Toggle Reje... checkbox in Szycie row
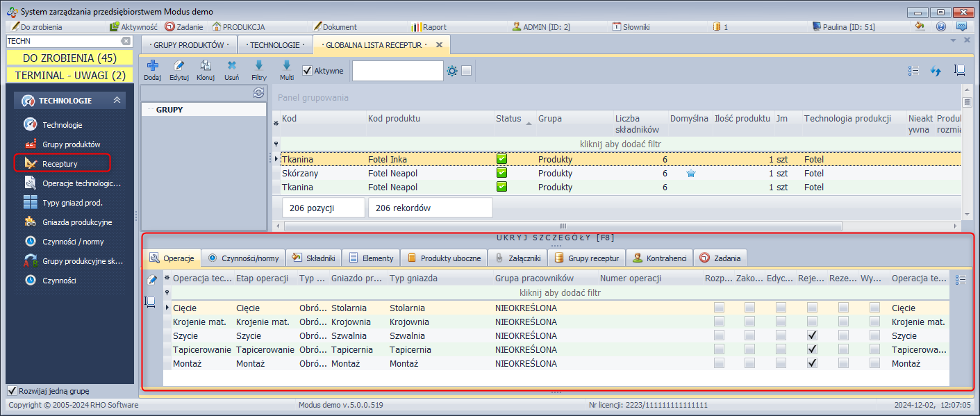The height and width of the screenshot is (416, 980). coord(812,335)
